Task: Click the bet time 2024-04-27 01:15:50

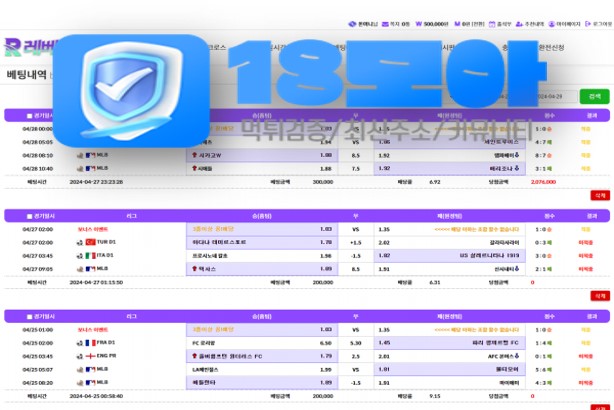Action: (x=96, y=282)
